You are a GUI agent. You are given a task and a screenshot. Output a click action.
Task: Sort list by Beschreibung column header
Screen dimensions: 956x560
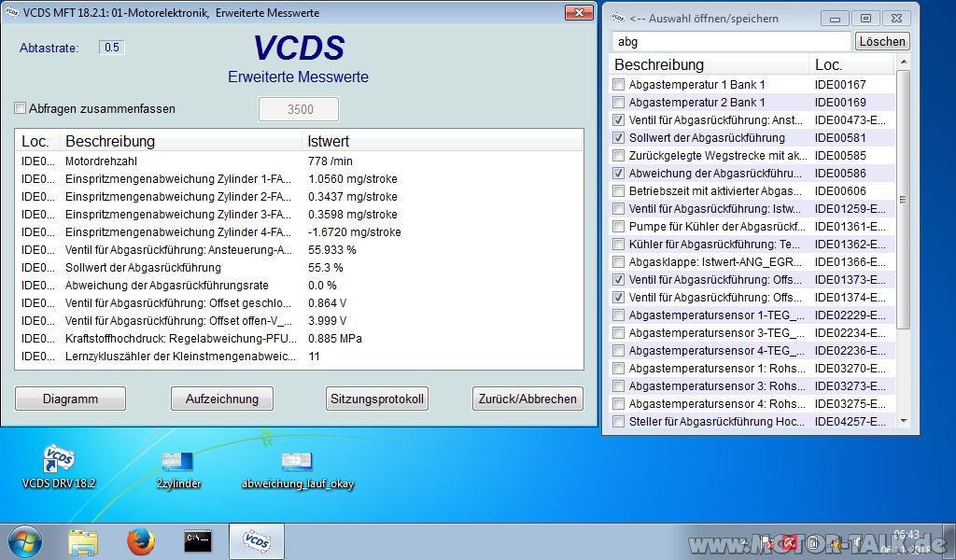[708, 64]
